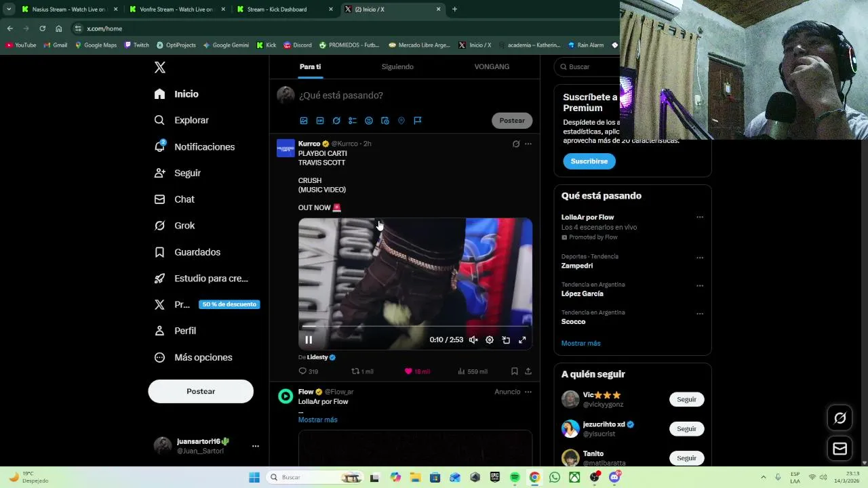Open options for López García trend
Image resolution: width=868 pixels, height=488 pixels.
(700, 285)
